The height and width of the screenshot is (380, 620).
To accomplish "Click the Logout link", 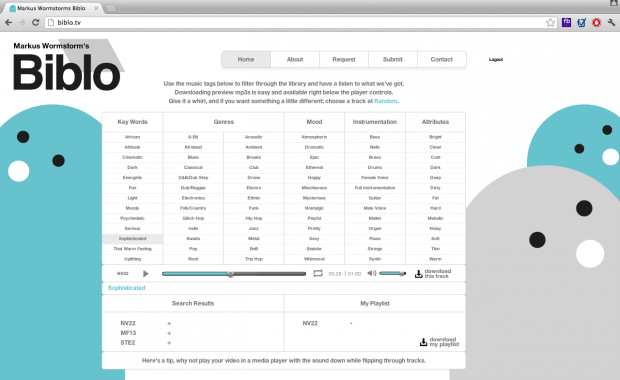I will coord(496,59).
